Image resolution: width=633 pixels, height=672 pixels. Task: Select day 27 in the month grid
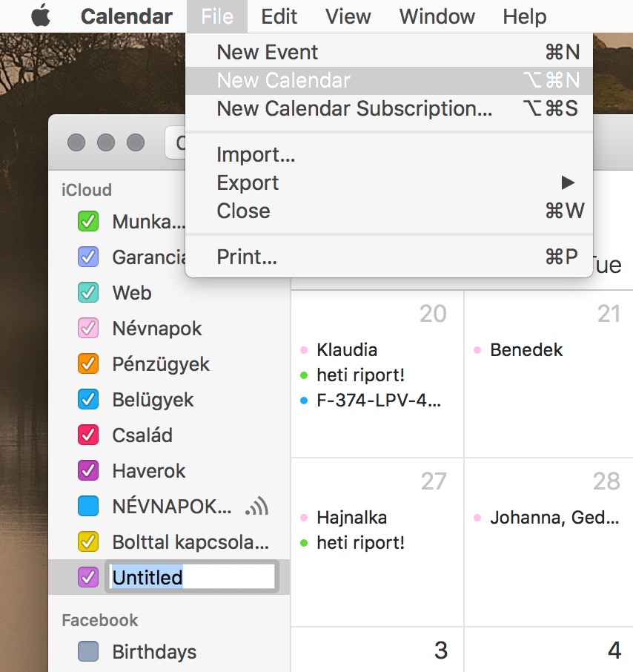[434, 481]
